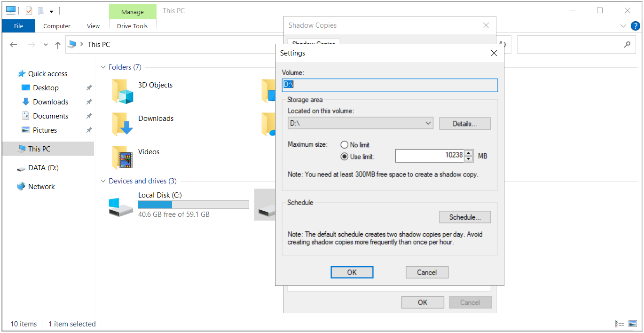Decrease maximum size with the down spinner
Image resolution: width=644 pixels, height=333 pixels.
469,159
